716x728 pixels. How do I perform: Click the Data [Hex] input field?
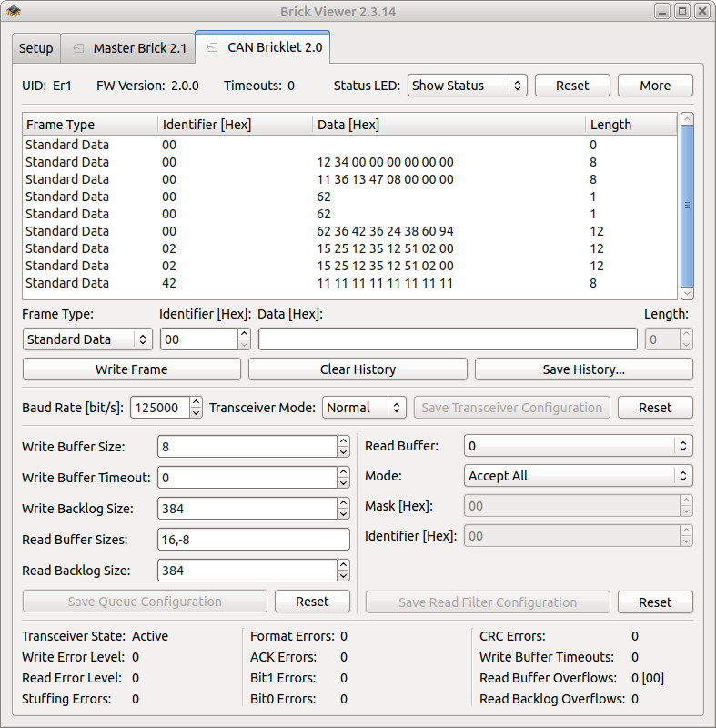(448, 339)
